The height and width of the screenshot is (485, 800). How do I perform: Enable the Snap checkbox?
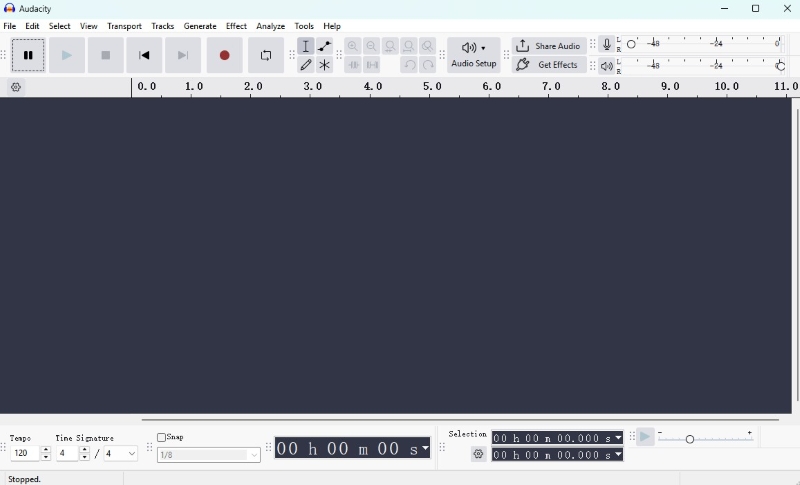(x=161, y=437)
